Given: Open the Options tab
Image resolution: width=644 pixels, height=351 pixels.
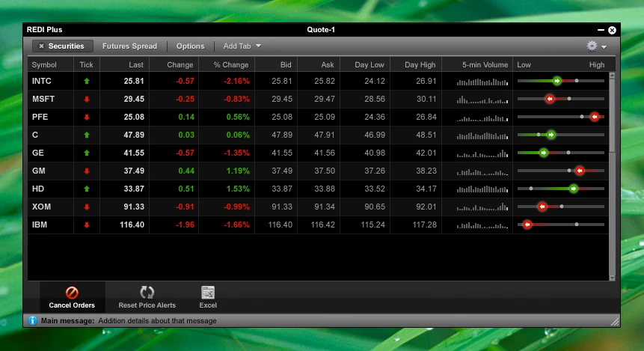Looking at the screenshot, I should [x=190, y=46].
